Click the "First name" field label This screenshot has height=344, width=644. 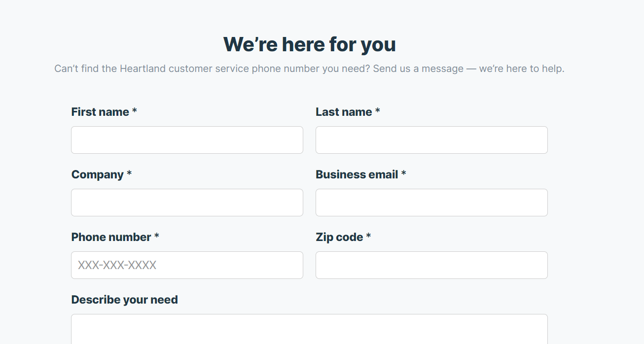(x=100, y=112)
